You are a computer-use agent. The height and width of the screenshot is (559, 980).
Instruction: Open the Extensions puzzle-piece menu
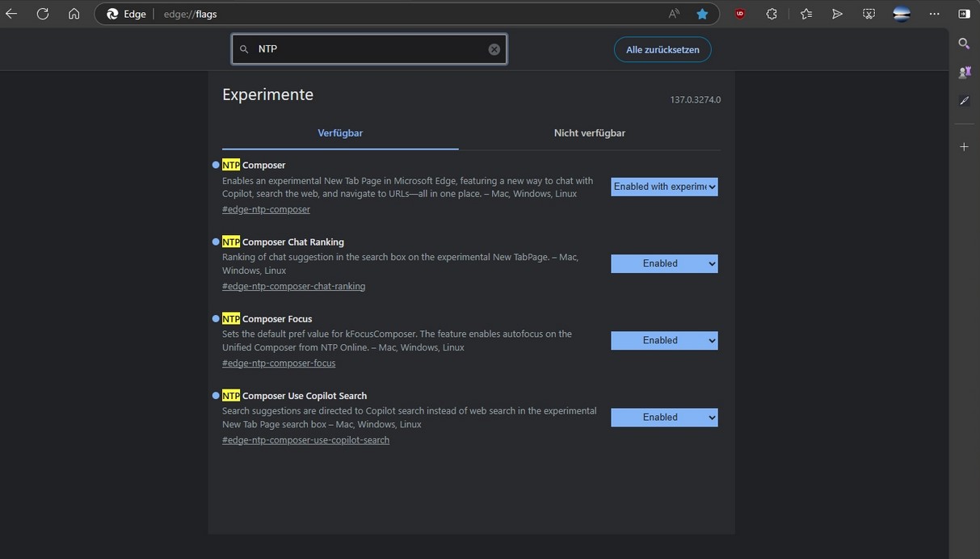772,14
